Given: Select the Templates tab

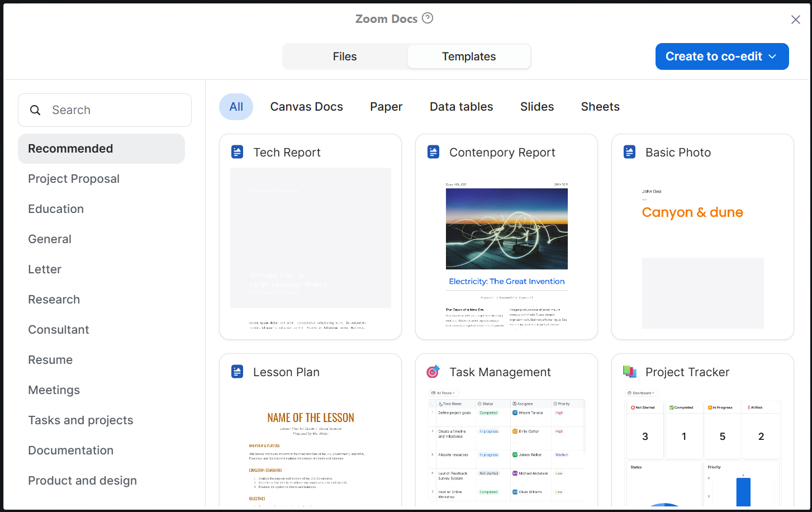Looking at the screenshot, I should click(469, 56).
